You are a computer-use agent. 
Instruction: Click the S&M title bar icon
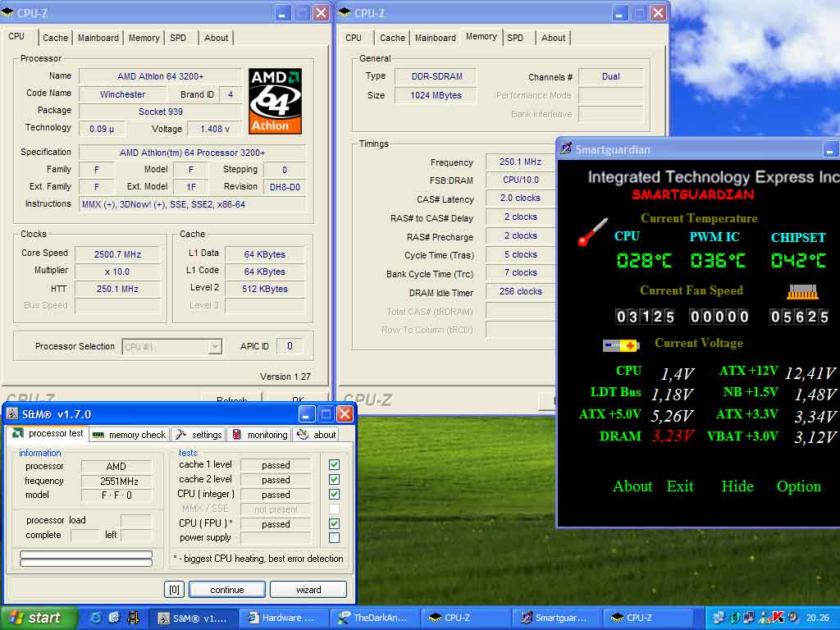pos(11,414)
